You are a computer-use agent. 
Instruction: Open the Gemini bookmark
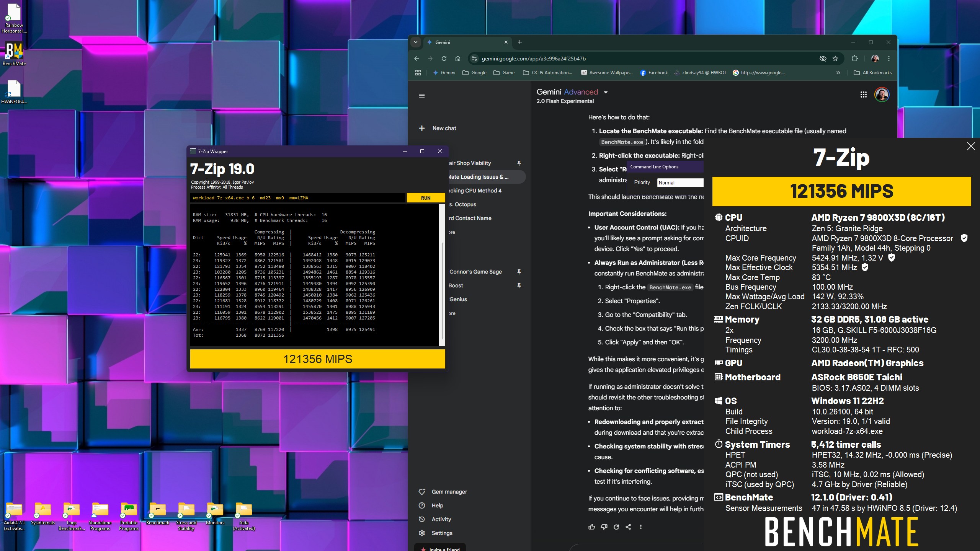[444, 73]
